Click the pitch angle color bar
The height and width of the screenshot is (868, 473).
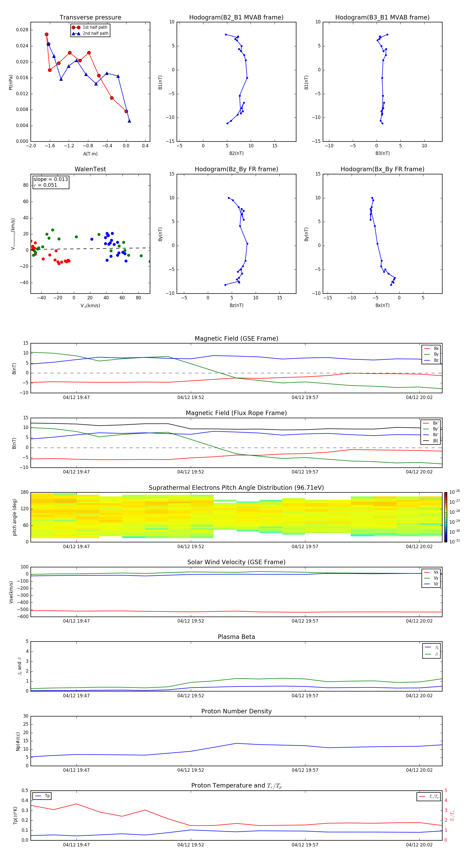click(446, 517)
